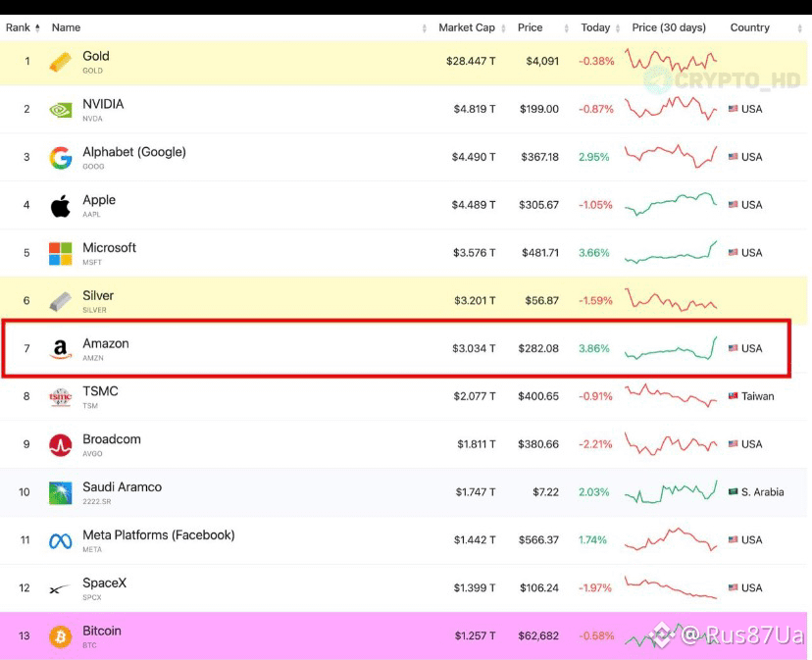Click SpaceX 30-day price sparkline
This screenshot has height=660, width=812.
click(671, 587)
